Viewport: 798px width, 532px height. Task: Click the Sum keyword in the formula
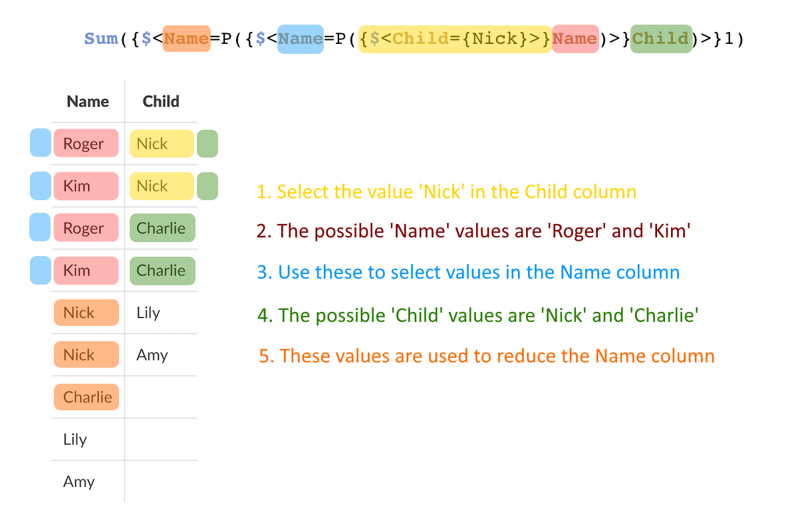click(101, 39)
